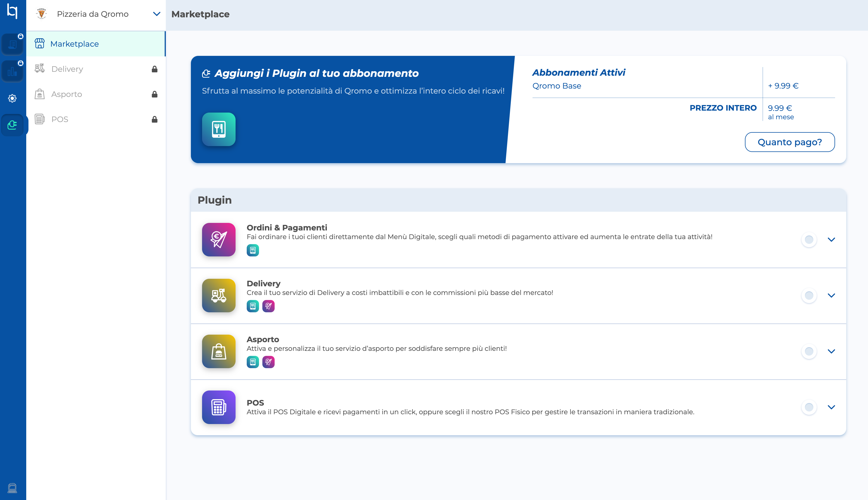Click the purple payments badge under Delivery description
This screenshot has height=500, width=868.
(x=268, y=306)
